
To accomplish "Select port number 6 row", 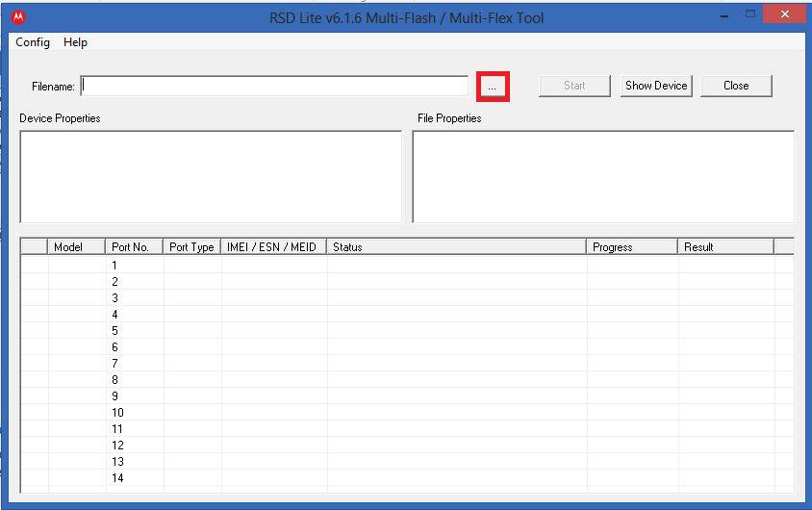I will (x=407, y=347).
